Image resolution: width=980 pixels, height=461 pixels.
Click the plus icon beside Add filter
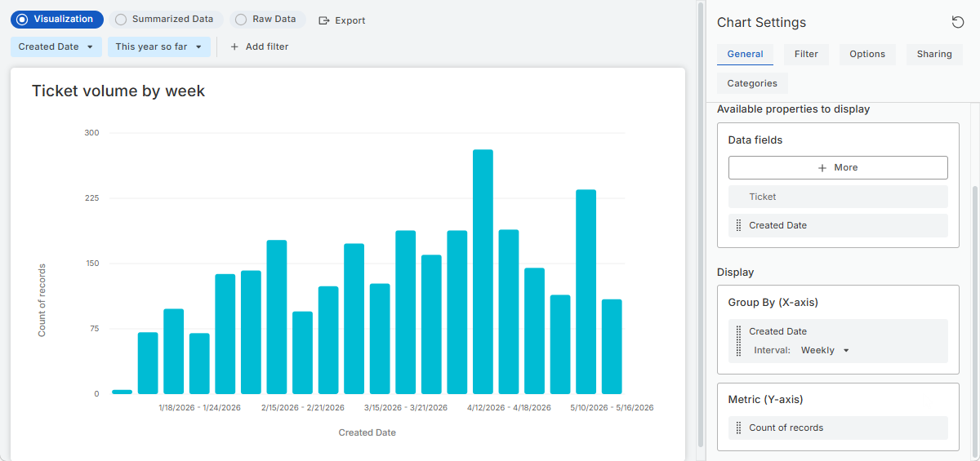coord(234,47)
